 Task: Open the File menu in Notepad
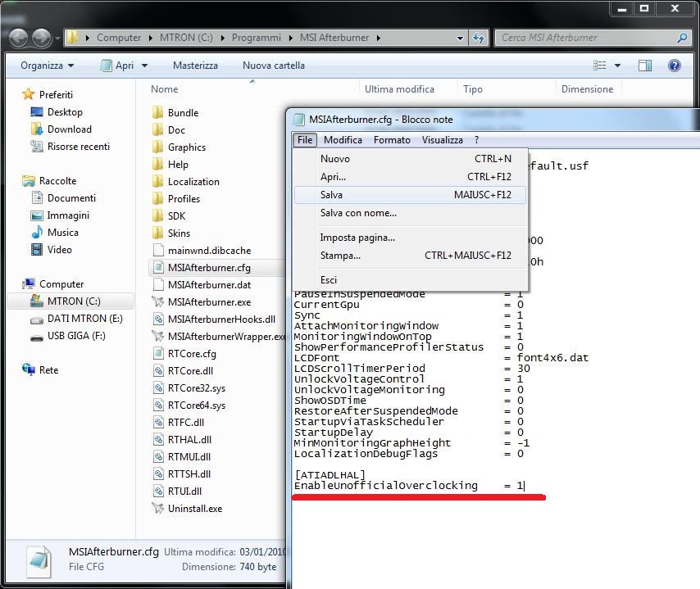(304, 139)
